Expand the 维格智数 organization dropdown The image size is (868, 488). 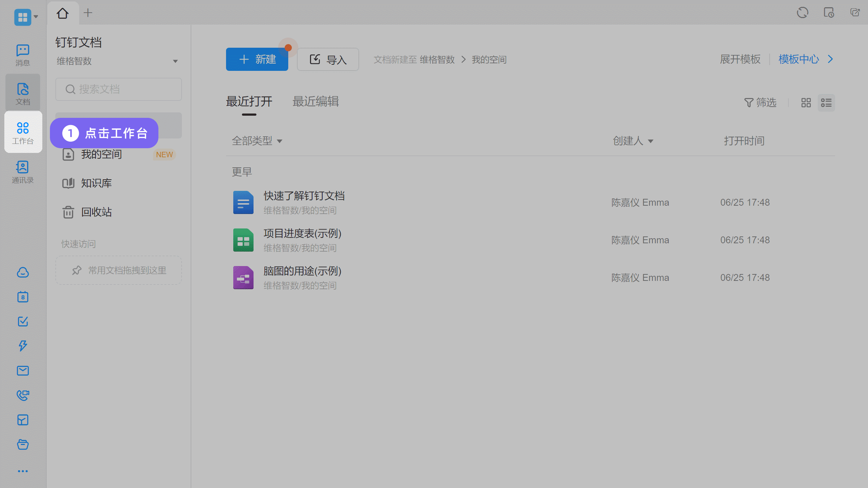pos(175,61)
